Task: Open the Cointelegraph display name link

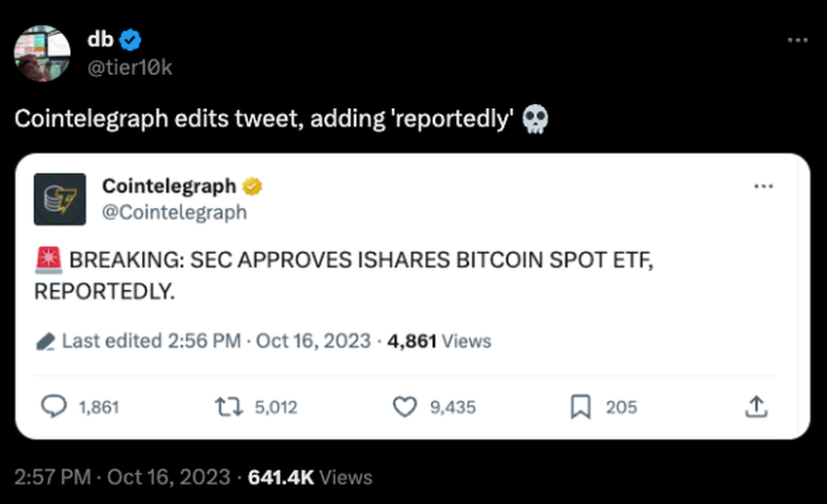Action: [x=169, y=185]
